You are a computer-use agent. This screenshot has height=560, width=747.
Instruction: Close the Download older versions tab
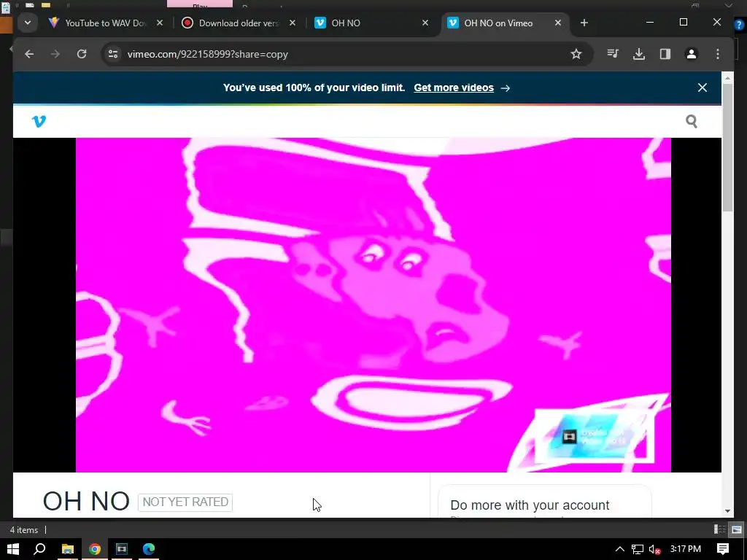[x=293, y=23]
